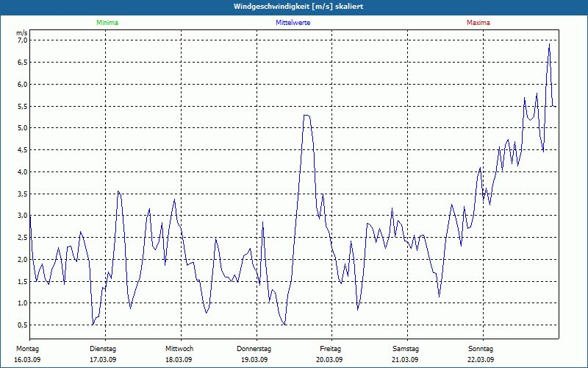Click the 6,0 y-axis value

pos(23,84)
